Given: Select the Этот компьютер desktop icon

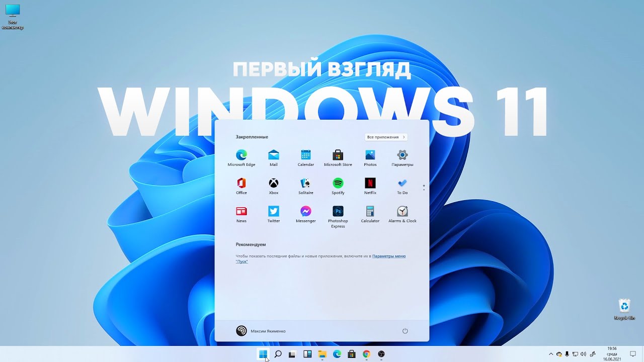Looking at the screenshot, I should [x=13, y=17].
